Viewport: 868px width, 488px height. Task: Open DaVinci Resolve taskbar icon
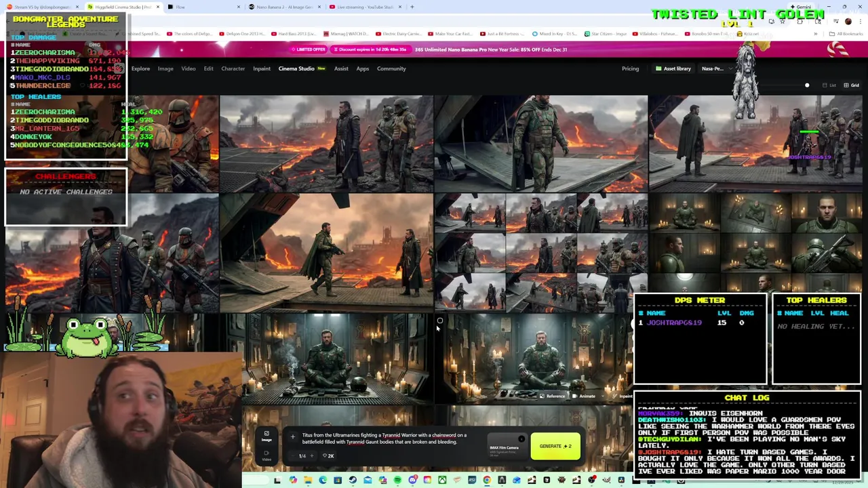pyautogui.click(x=621, y=481)
